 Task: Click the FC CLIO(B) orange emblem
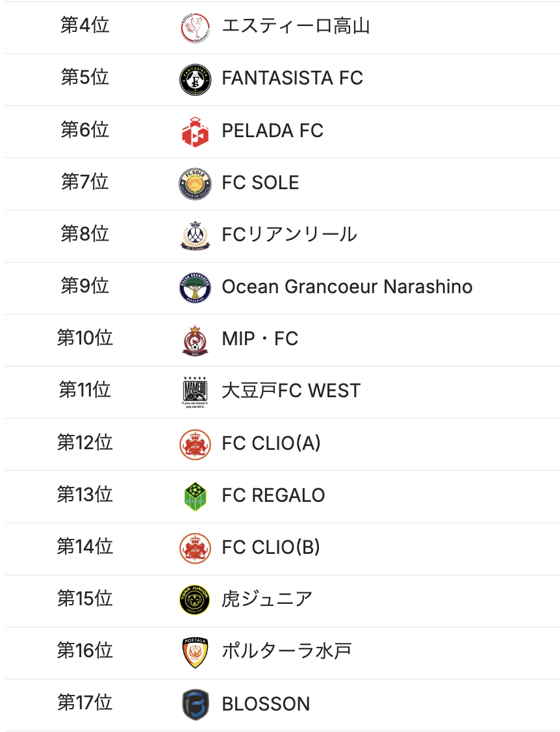[195, 548]
